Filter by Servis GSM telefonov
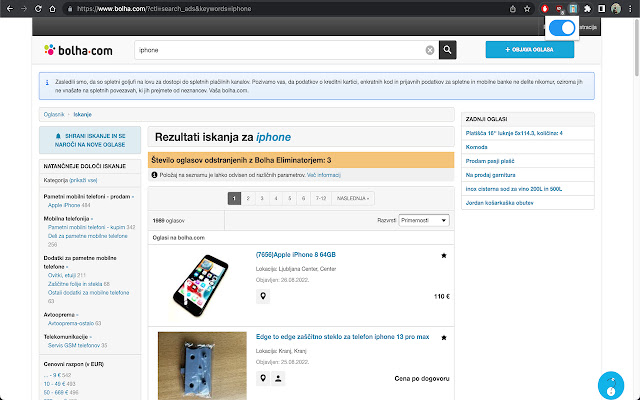 click(73, 345)
